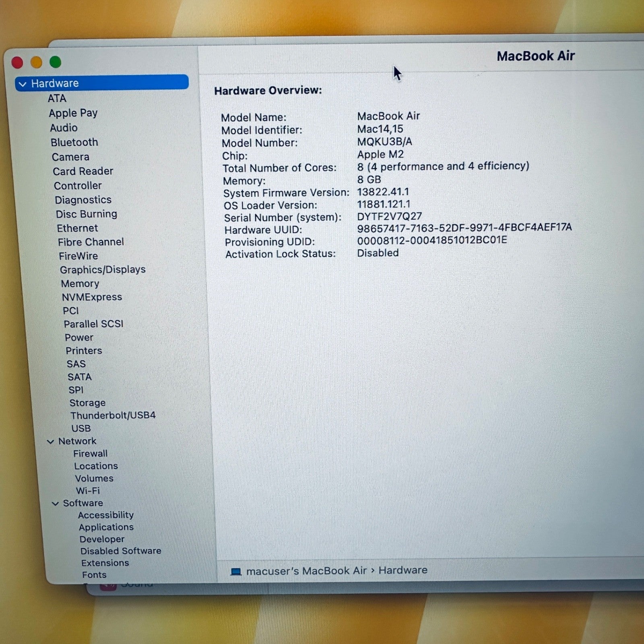The width and height of the screenshot is (644, 644).
Task: Click the computer icon in the breadcrumb bar
Action: pyautogui.click(x=235, y=570)
